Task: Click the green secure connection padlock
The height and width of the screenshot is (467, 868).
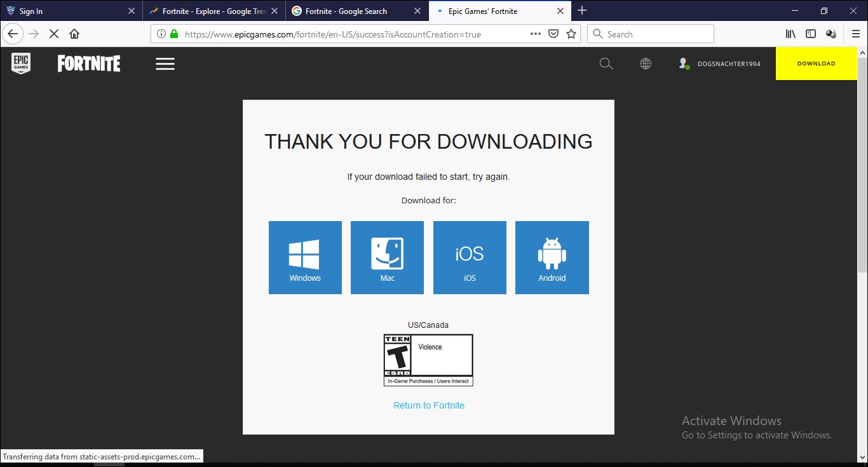Action: pyautogui.click(x=174, y=34)
